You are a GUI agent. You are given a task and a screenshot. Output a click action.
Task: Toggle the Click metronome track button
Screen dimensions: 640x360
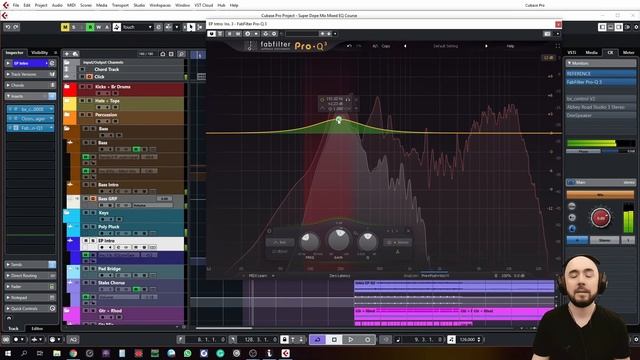tap(89, 77)
